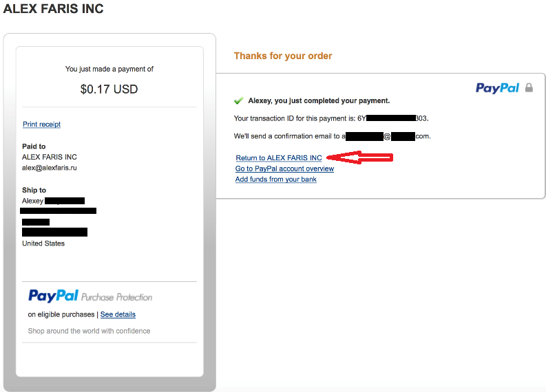Screen dimensions: 546x392
Task: Select Add funds from your bank
Action: (x=276, y=179)
